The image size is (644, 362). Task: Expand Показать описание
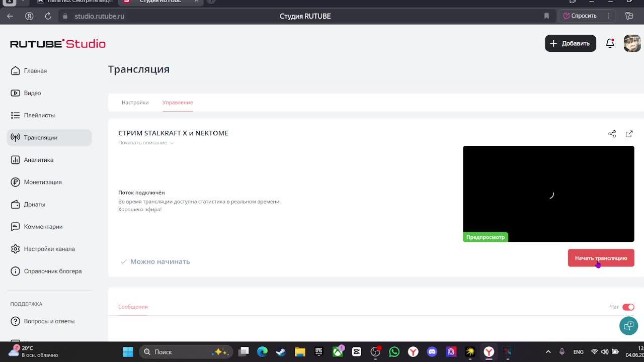(x=146, y=143)
